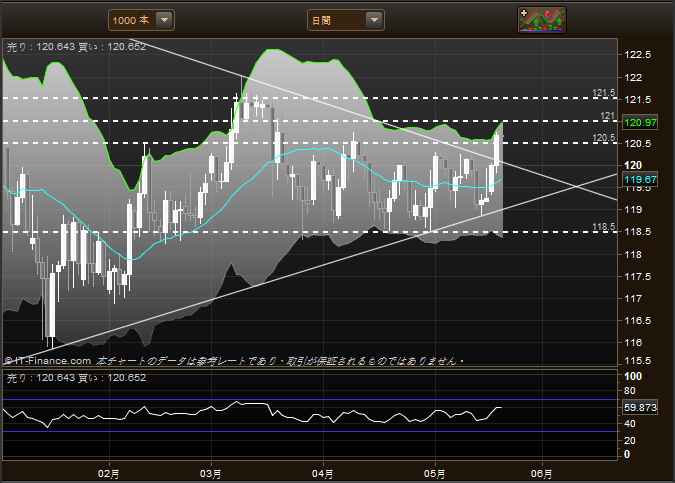Click the 03月 date axis label
The height and width of the screenshot is (483, 675).
pos(211,474)
